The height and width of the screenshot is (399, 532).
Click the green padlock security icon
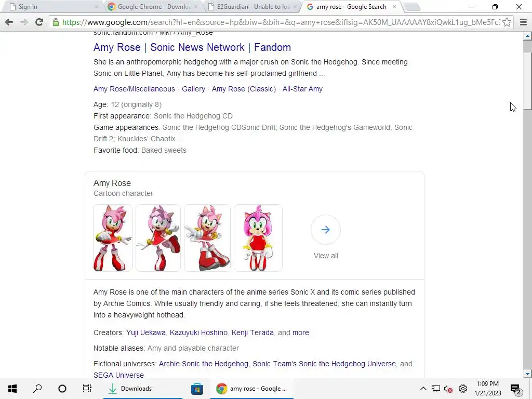(x=56, y=22)
